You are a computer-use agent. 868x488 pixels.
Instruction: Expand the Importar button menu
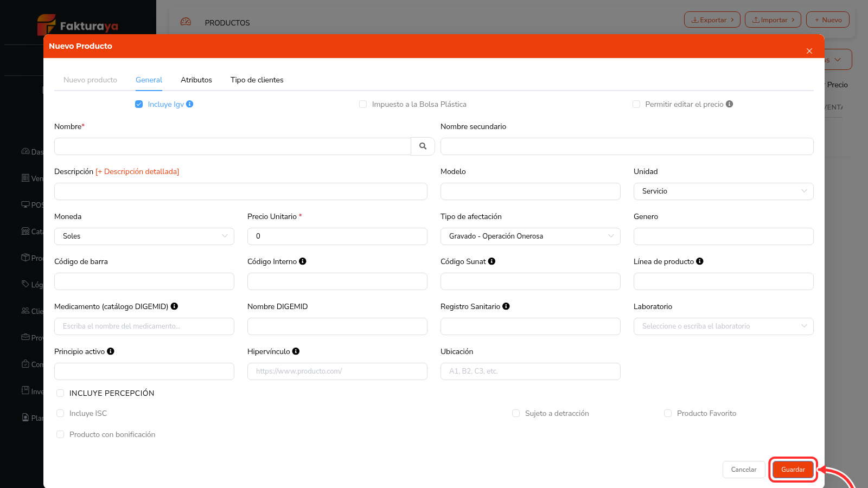(x=773, y=20)
